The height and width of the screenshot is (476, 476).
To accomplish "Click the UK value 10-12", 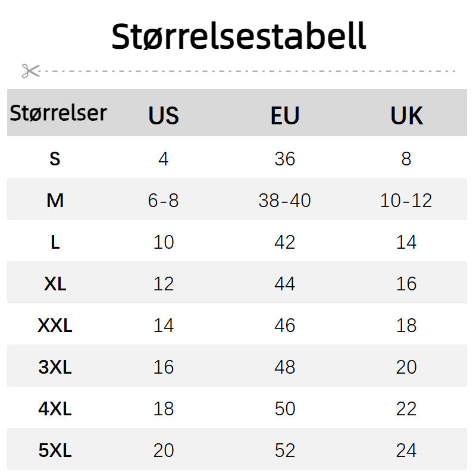I will tap(406, 201).
